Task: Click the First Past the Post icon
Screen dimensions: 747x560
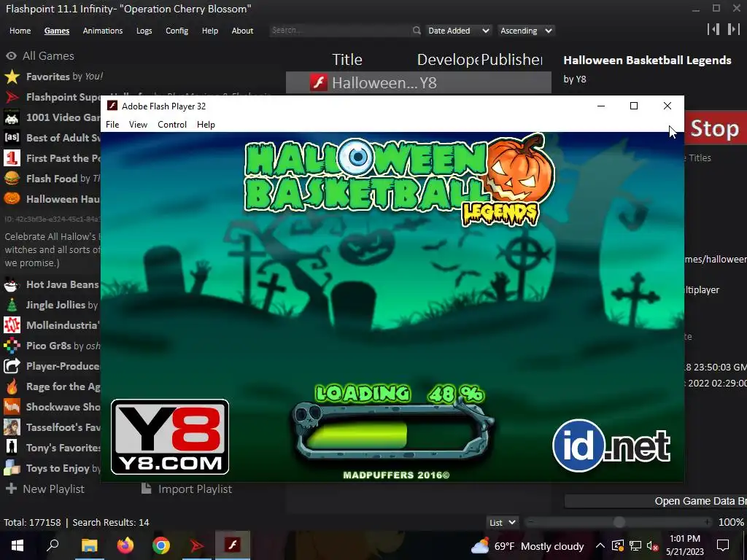Action: pyautogui.click(x=12, y=158)
